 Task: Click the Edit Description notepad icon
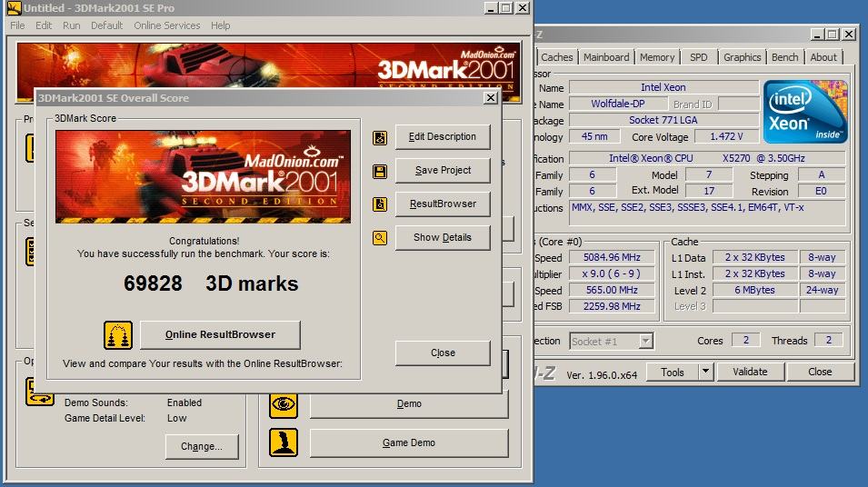coord(380,138)
